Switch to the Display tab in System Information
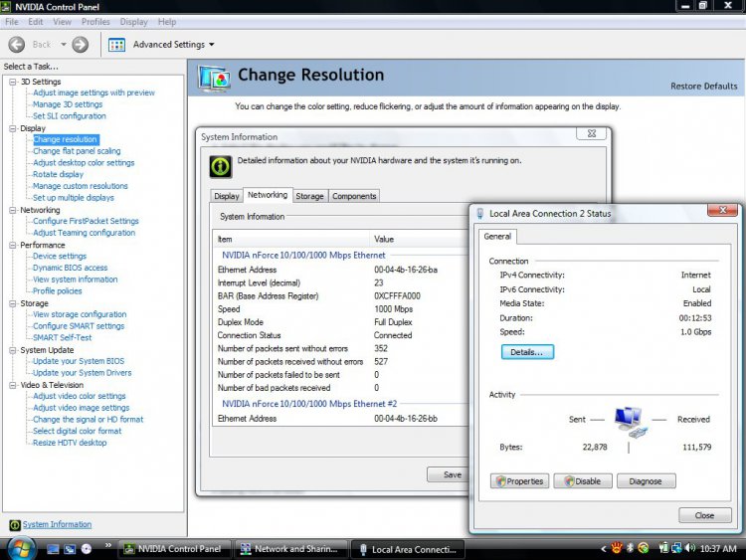This screenshot has width=746, height=560. pos(227,196)
